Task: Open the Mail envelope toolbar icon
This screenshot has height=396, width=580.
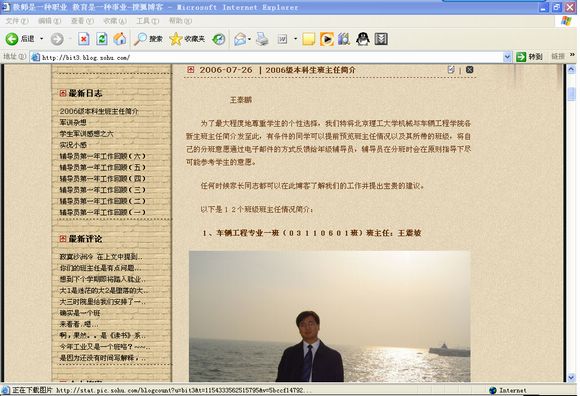Action: pyautogui.click(x=240, y=39)
